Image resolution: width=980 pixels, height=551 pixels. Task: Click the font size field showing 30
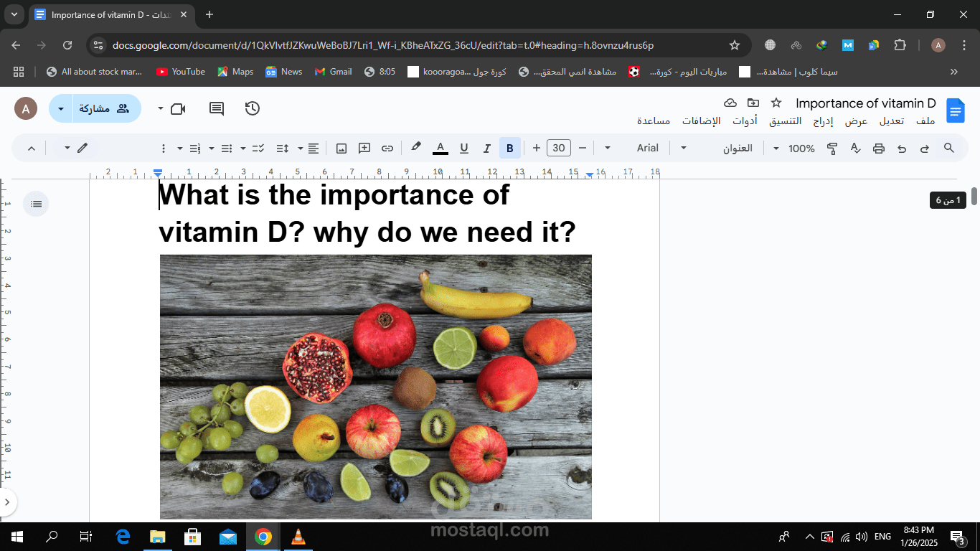559,149
